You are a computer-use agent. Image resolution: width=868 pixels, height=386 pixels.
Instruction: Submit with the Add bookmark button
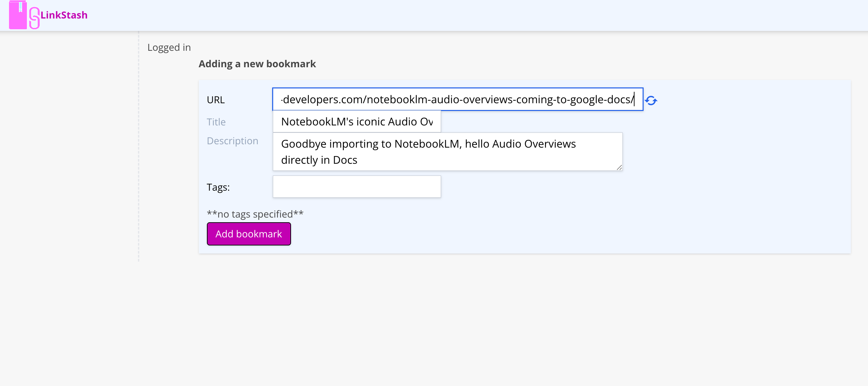(x=249, y=234)
